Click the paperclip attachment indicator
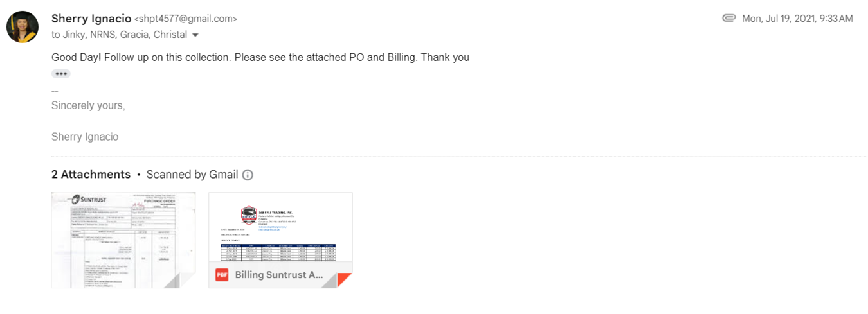 [728, 19]
